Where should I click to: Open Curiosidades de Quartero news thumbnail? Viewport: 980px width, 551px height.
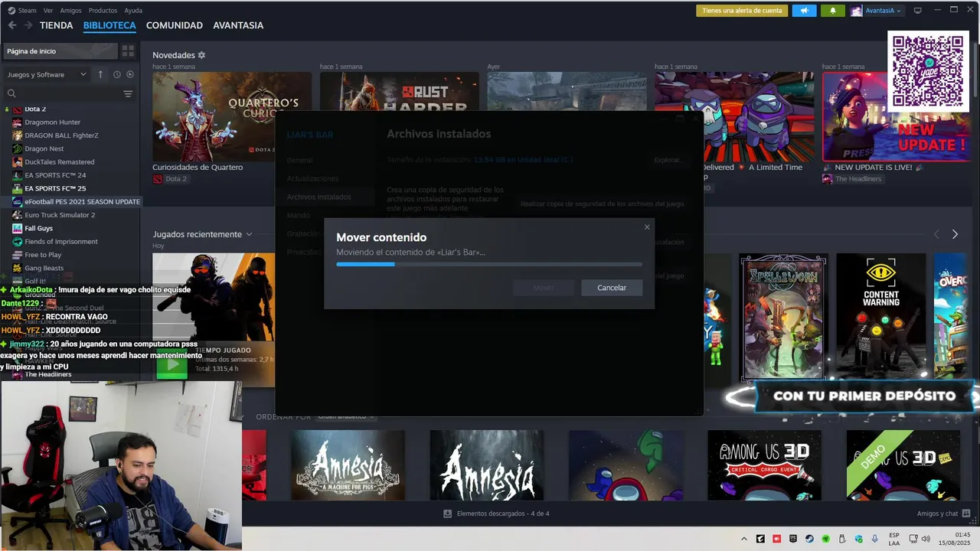231,116
